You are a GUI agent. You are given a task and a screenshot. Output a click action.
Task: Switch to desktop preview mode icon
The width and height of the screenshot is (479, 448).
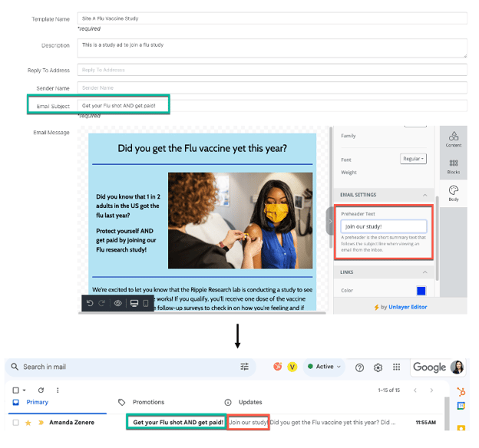pyautogui.click(x=134, y=303)
